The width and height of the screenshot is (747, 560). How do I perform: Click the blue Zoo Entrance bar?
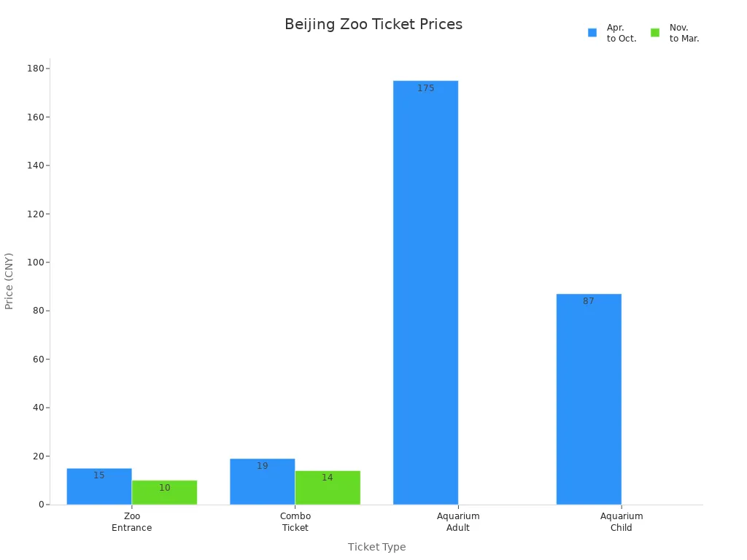tap(99, 486)
